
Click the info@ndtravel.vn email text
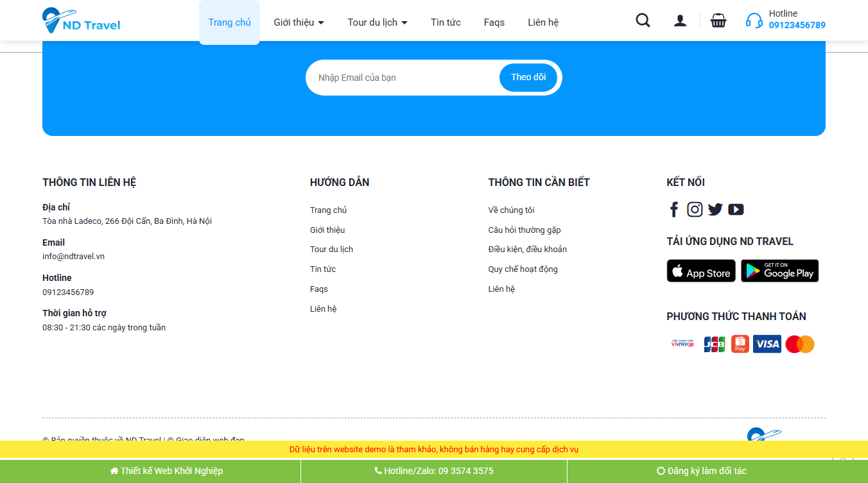73,257
